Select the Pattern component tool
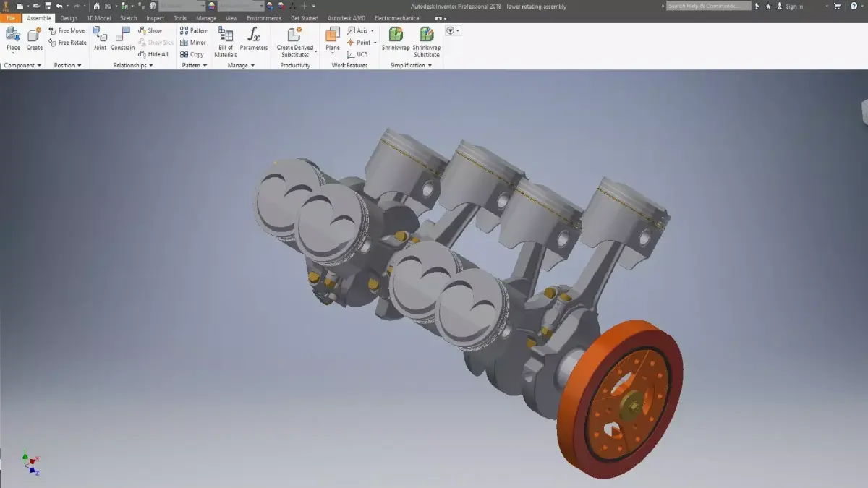Image resolution: width=868 pixels, height=488 pixels. coord(194,30)
